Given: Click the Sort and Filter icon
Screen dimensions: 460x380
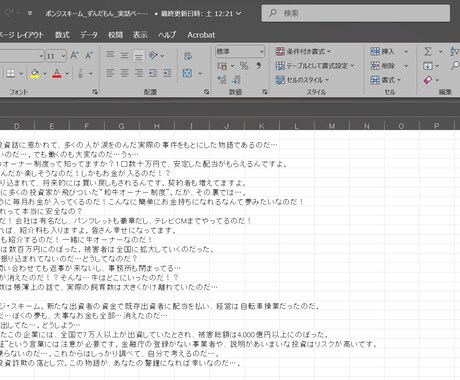Looking at the screenshot, I should click(x=455, y=52).
